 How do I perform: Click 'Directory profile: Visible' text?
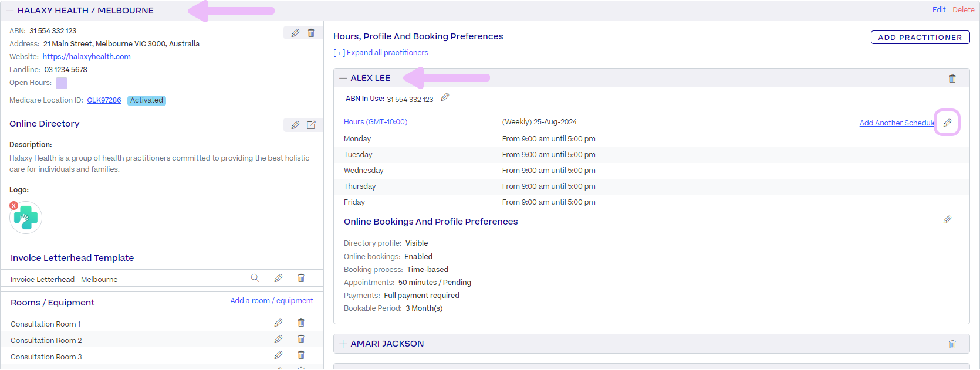(x=386, y=243)
